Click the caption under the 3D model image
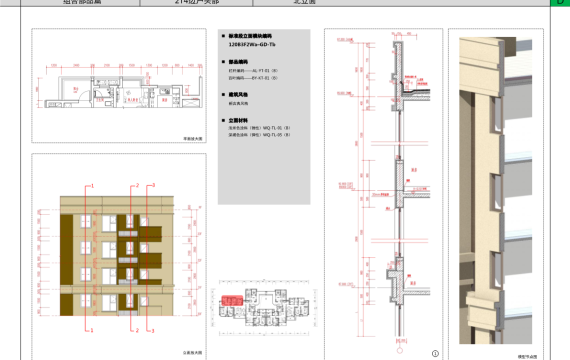Image resolution: width=570 pixels, height=360 pixels. click(x=527, y=357)
